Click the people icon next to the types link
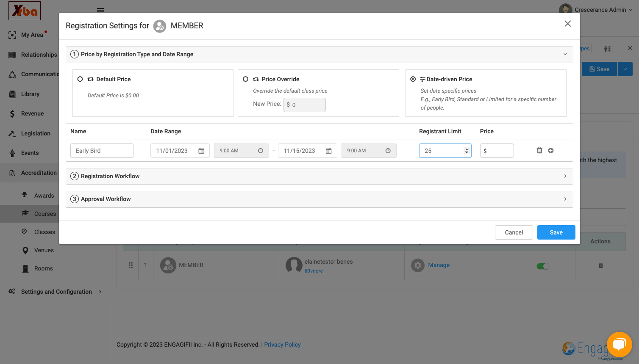Viewport: 639px width, 364px height. [607, 49]
